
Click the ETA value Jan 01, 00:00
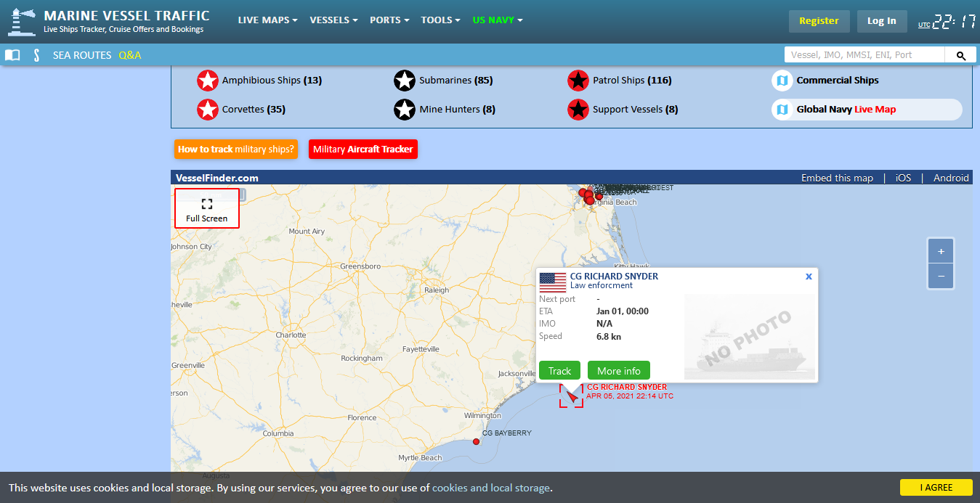tap(623, 311)
